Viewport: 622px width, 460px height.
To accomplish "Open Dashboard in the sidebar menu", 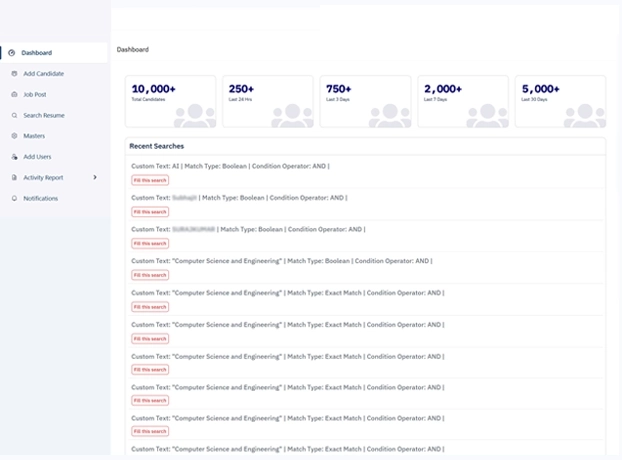I will (x=54, y=53).
